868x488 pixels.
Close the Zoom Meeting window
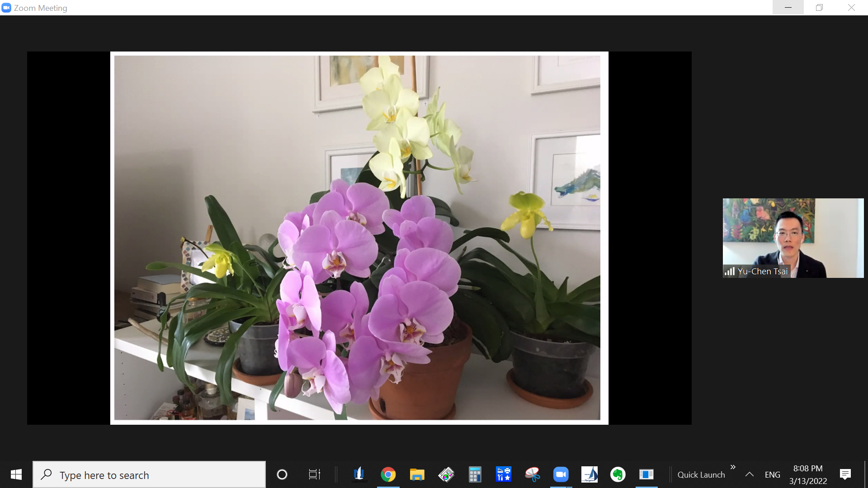851,8
